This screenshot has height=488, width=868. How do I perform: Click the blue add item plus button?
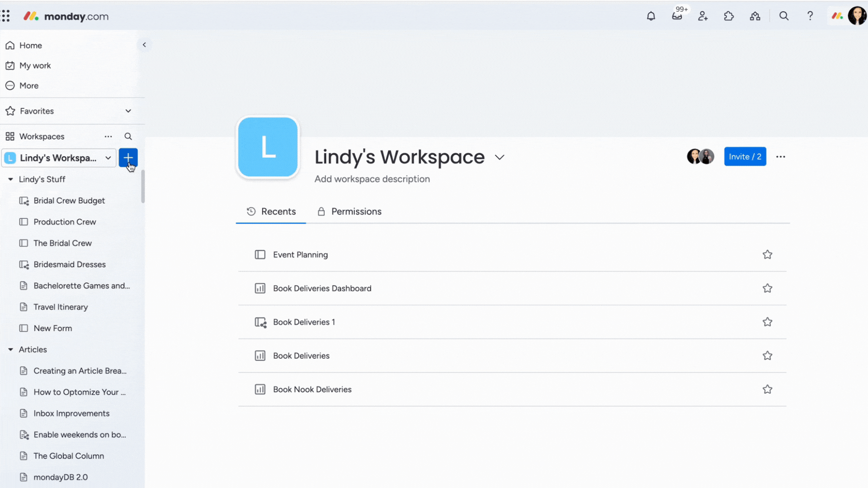point(128,158)
